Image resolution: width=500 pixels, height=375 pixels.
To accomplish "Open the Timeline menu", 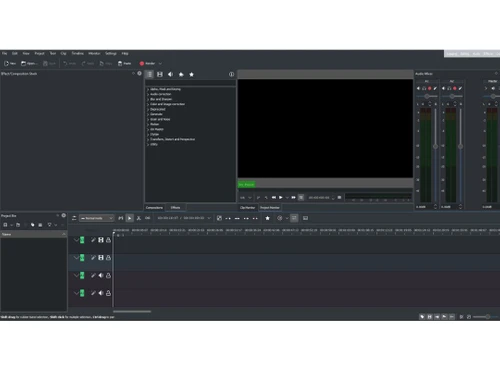I will coord(77,53).
